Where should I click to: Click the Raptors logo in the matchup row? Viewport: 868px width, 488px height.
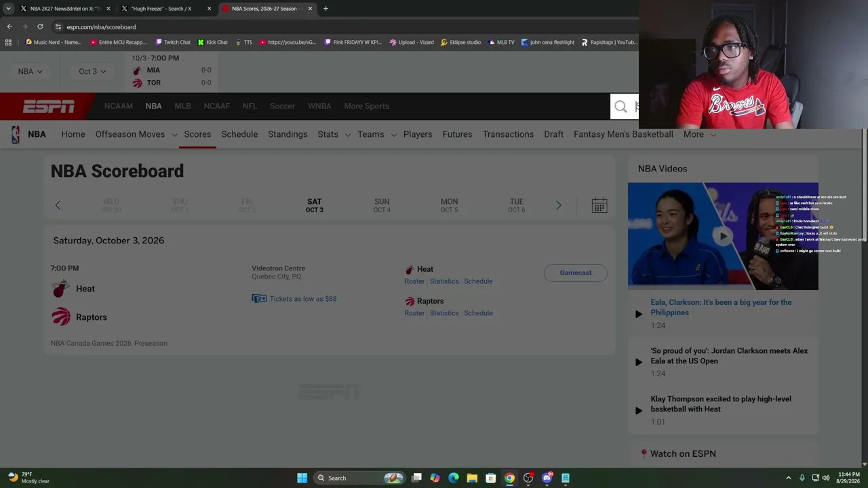pos(60,317)
